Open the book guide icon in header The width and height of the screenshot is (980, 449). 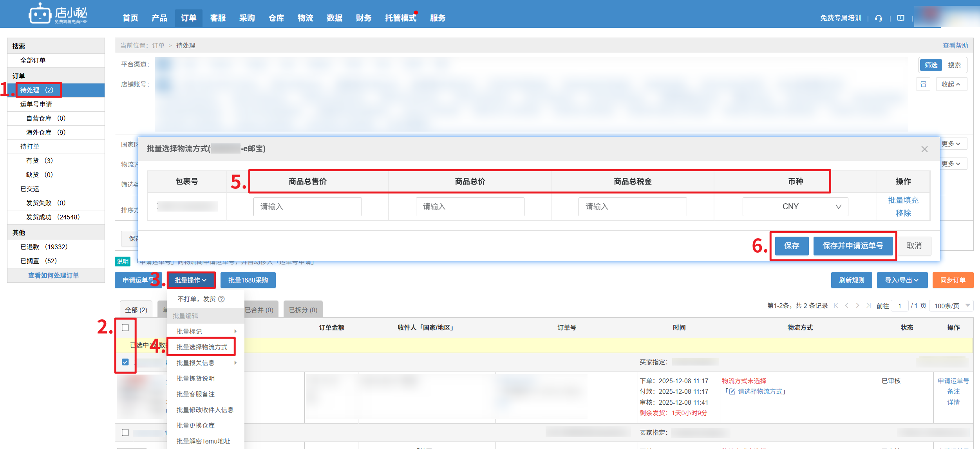(901, 18)
